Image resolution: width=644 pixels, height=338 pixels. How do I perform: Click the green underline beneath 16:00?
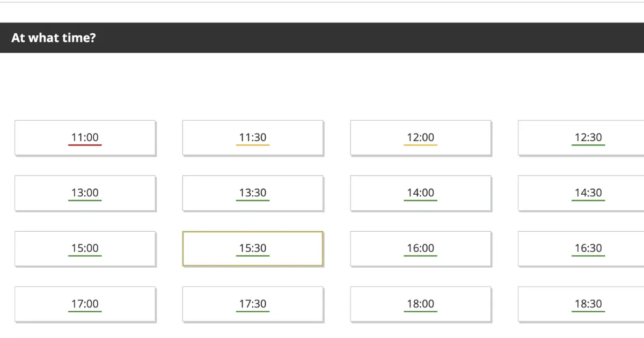pyautogui.click(x=421, y=256)
